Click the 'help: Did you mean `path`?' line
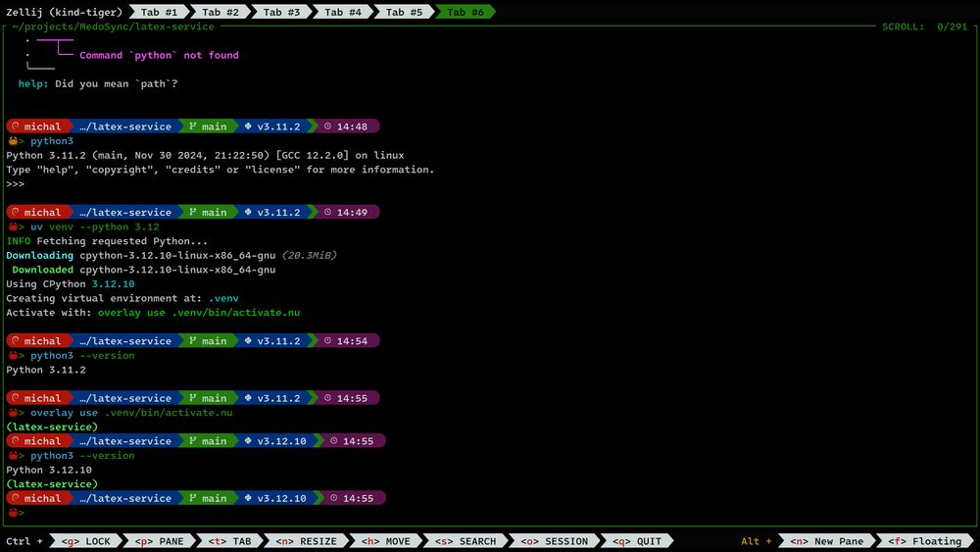Image resolution: width=980 pixels, height=552 pixels. click(x=97, y=83)
